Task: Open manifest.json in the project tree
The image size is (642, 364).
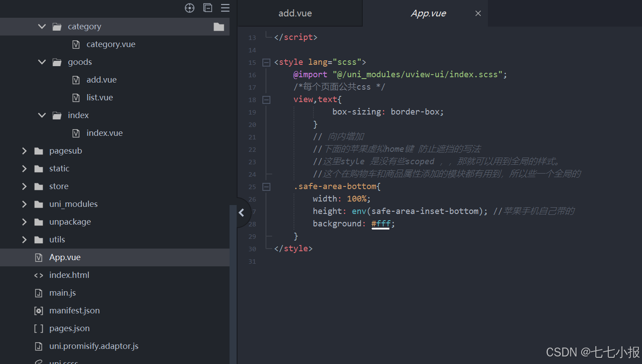Action: tap(75, 311)
